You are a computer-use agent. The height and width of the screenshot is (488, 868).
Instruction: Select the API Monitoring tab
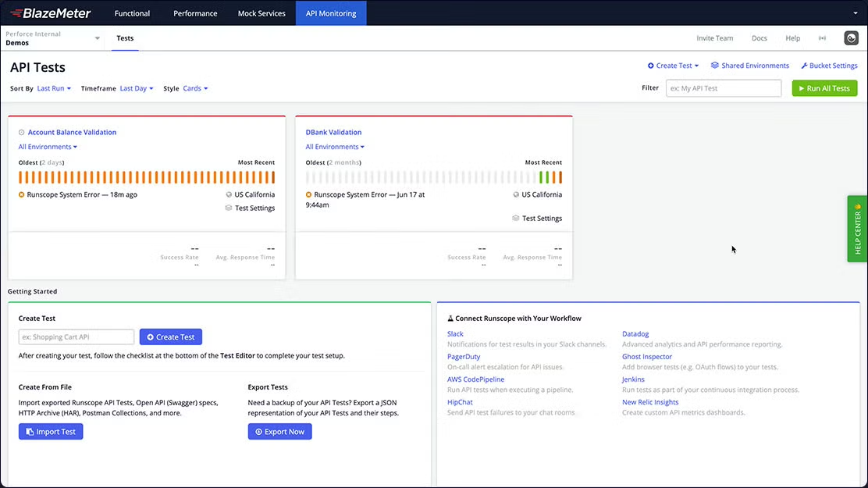point(331,13)
